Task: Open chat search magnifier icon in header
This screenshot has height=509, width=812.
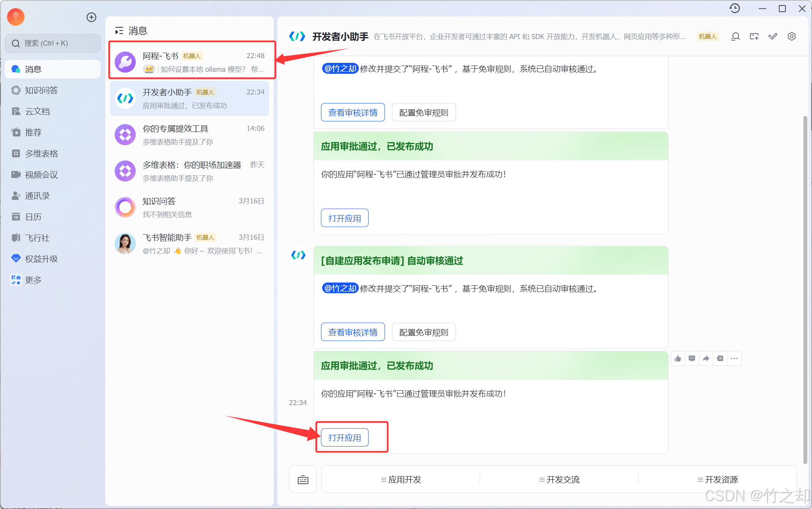Action: [x=735, y=37]
